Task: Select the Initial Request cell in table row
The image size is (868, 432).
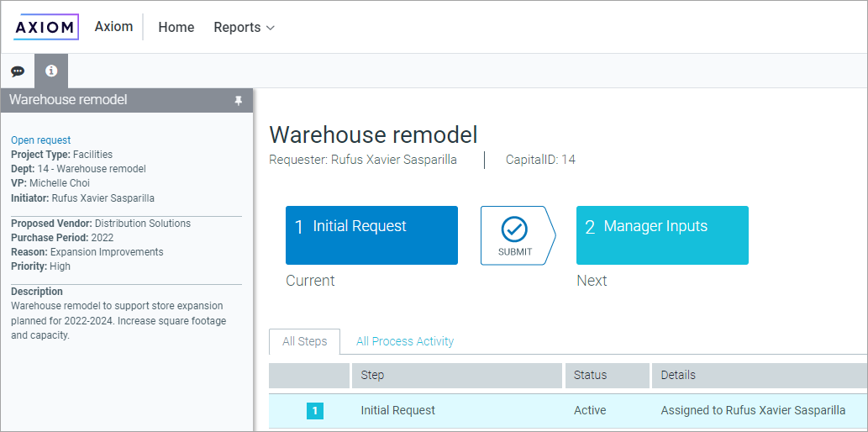Action: click(x=398, y=411)
